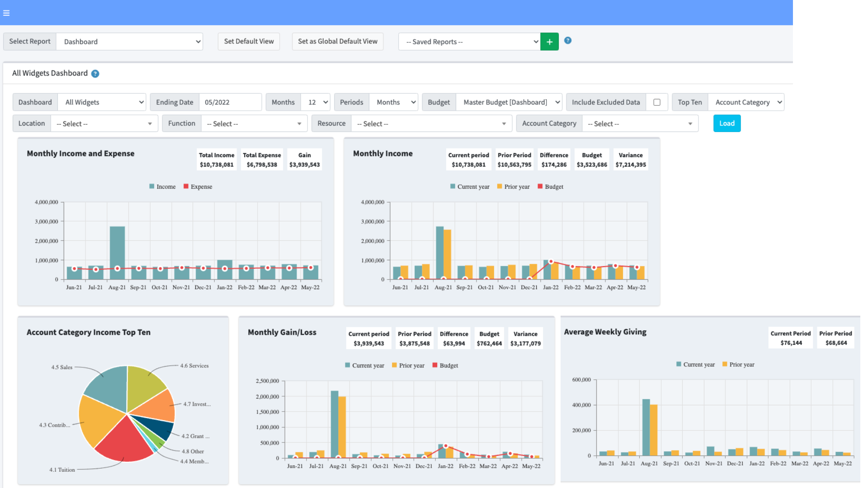
Task: Open help next to the Saved Reports dropdown
Action: [567, 41]
